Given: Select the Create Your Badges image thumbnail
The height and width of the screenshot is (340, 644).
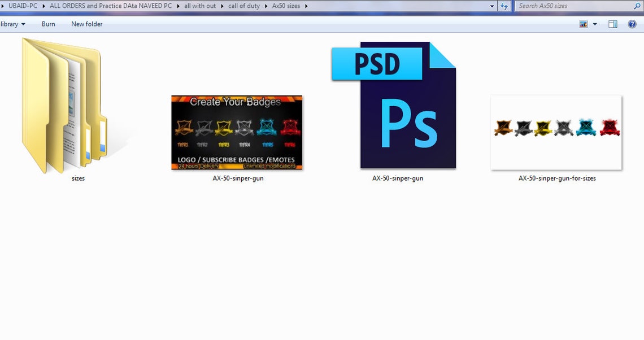Looking at the screenshot, I should 237,133.
